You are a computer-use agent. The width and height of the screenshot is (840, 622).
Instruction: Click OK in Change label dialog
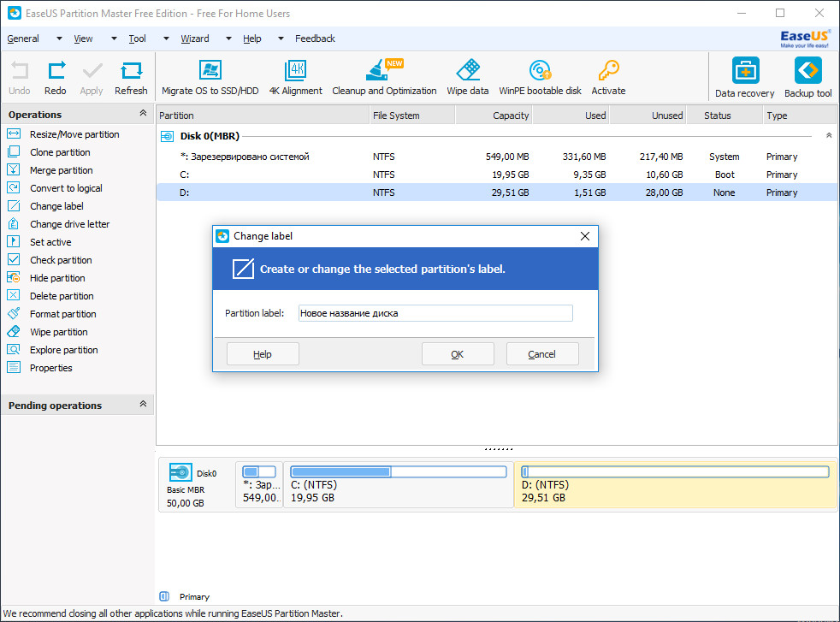pos(458,354)
